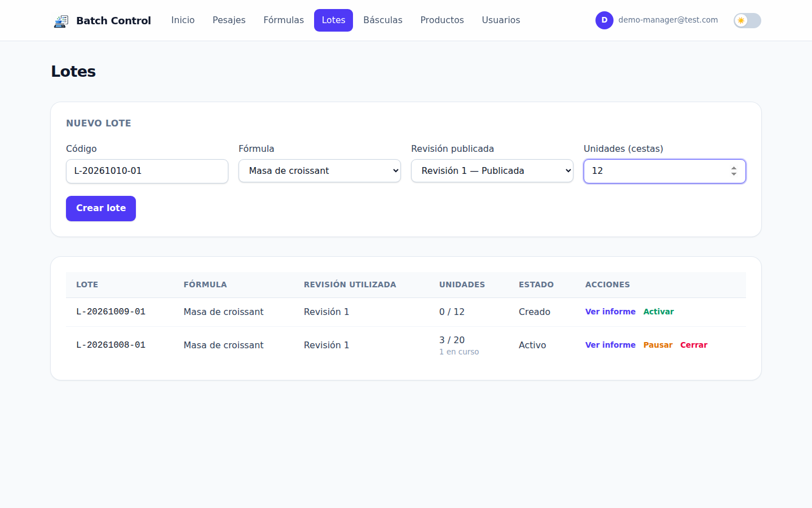Click the Unidades column header

point(462,284)
